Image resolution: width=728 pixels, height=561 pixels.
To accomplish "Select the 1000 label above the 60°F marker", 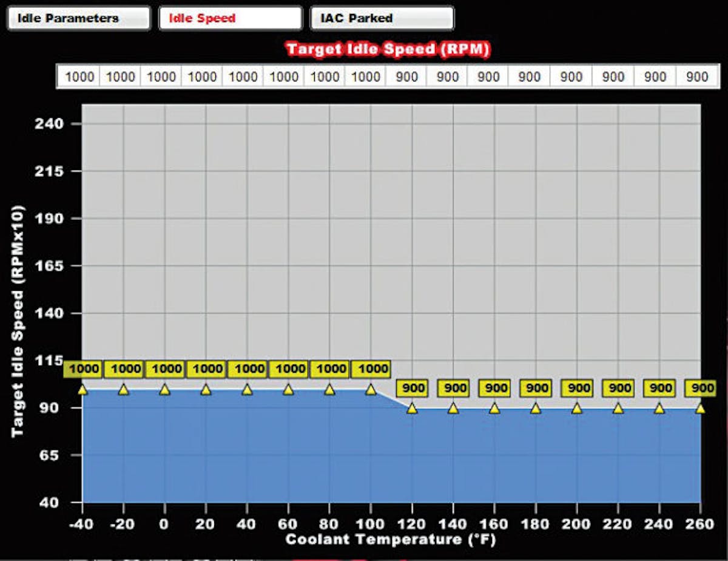I will tap(290, 369).
